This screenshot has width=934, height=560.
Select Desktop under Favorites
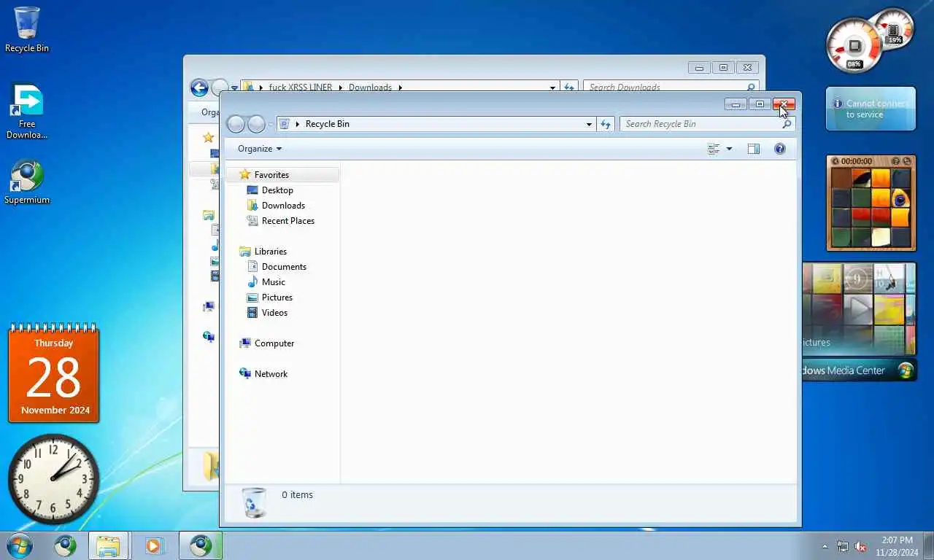click(x=277, y=190)
